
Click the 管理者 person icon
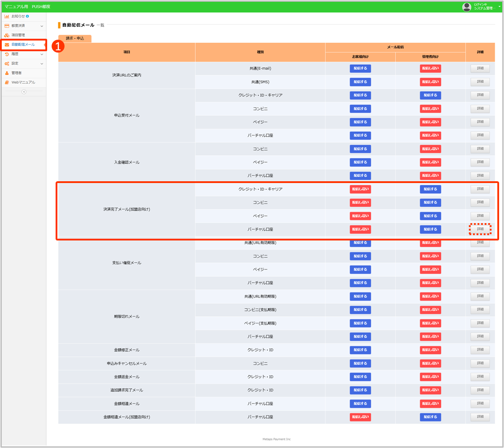pos(7,73)
